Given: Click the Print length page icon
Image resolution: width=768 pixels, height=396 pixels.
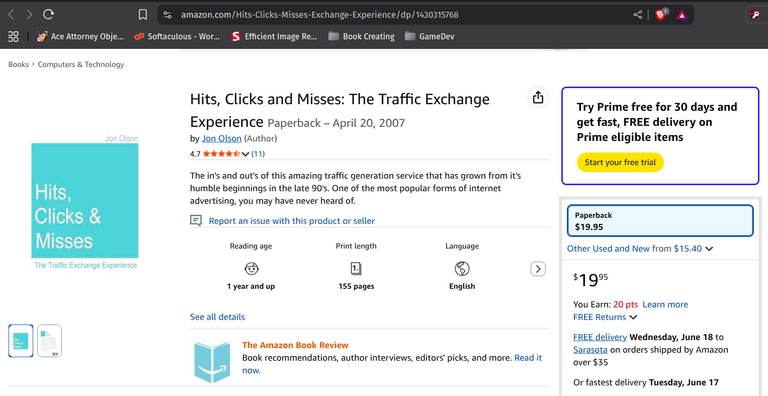Looking at the screenshot, I should 356,269.
